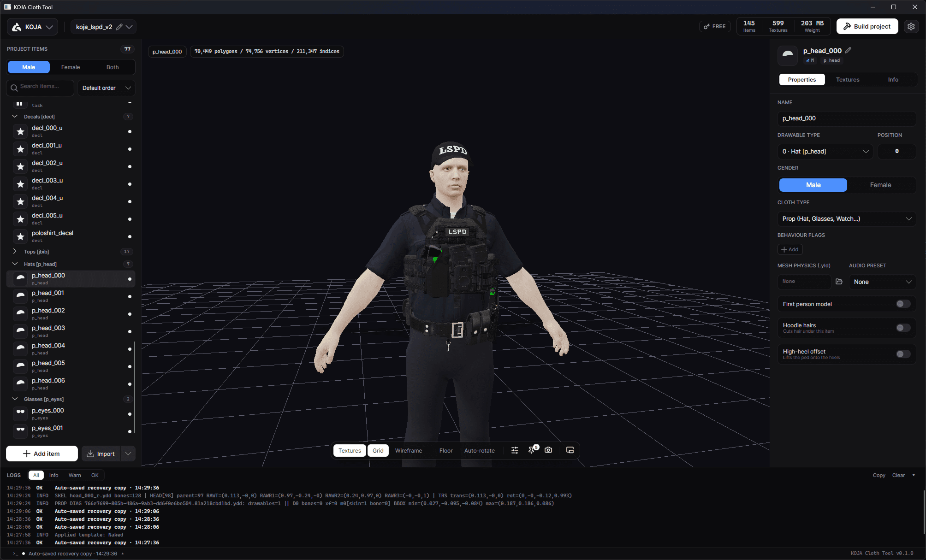Image resolution: width=926 pixels, height=560 pixels.
Task: Click the star icon of decl_001_u
Action: click(20, 149)
